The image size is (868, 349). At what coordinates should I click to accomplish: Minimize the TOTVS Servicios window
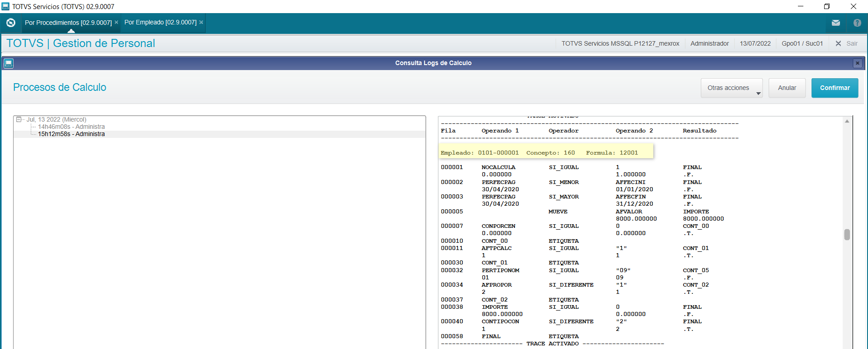pyautogui.click(x=800, y=6)
